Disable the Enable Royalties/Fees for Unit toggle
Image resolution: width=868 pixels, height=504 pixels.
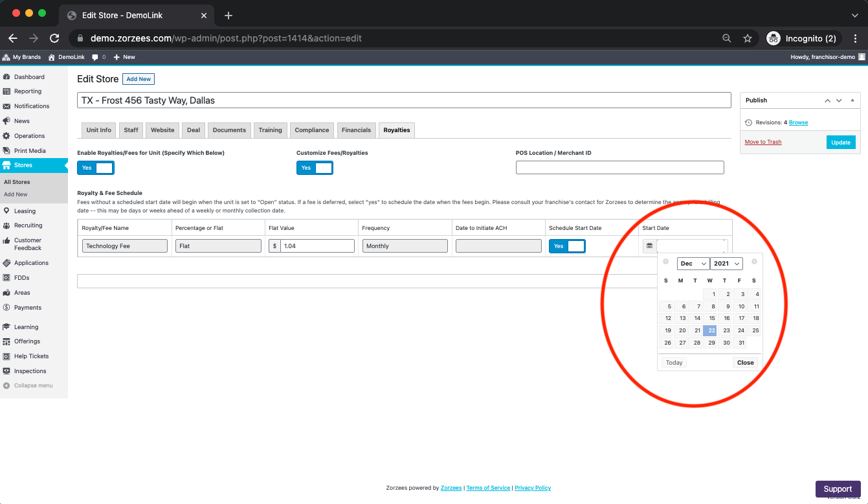95,167
